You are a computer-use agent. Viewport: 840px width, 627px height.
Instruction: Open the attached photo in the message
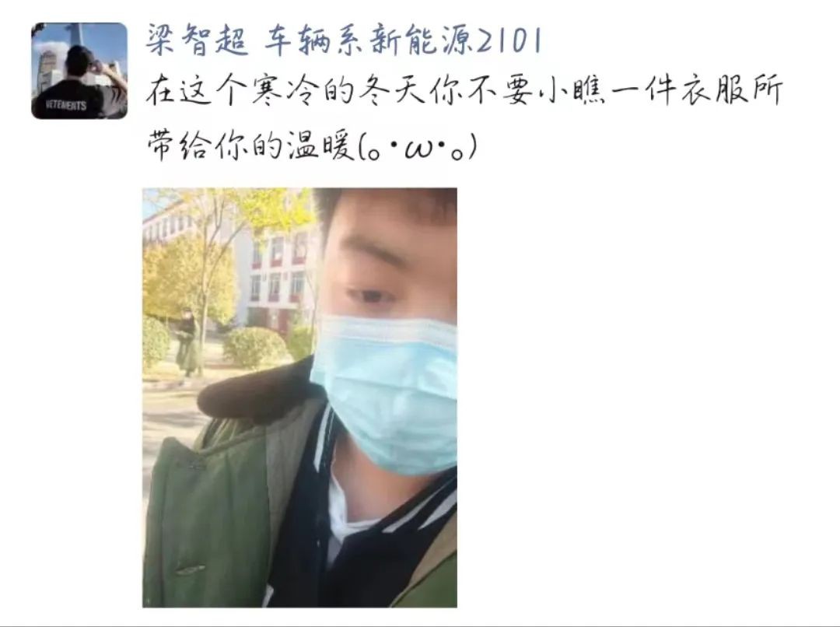[x=299, y=397]
